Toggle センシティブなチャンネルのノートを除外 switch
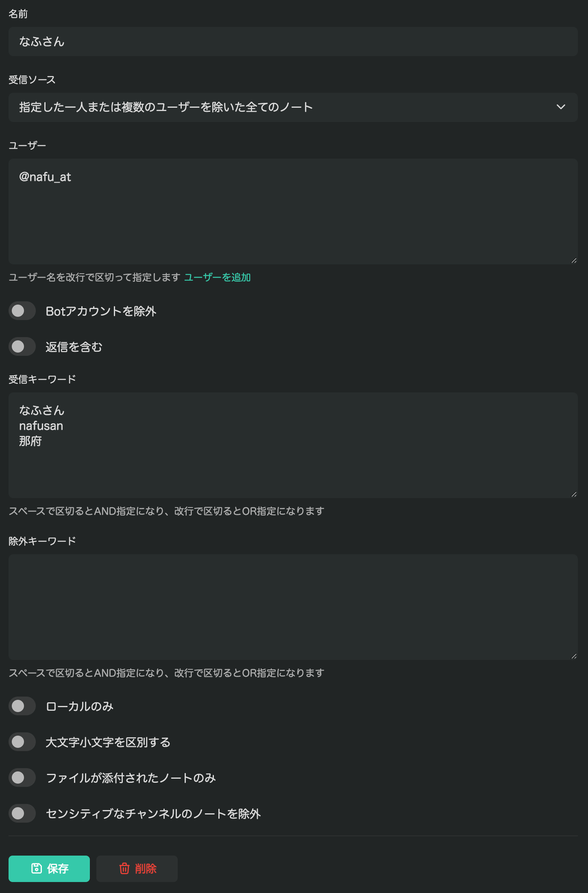The height and width of the screenshot is (893, 588). 22,813
